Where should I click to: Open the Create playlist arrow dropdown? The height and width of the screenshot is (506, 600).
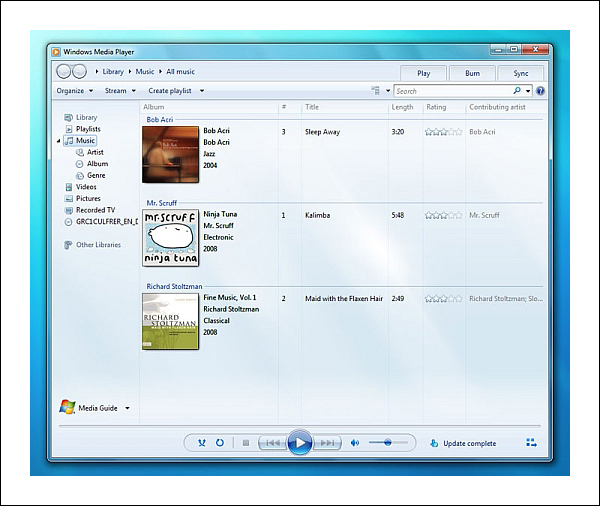coord(202,91)
